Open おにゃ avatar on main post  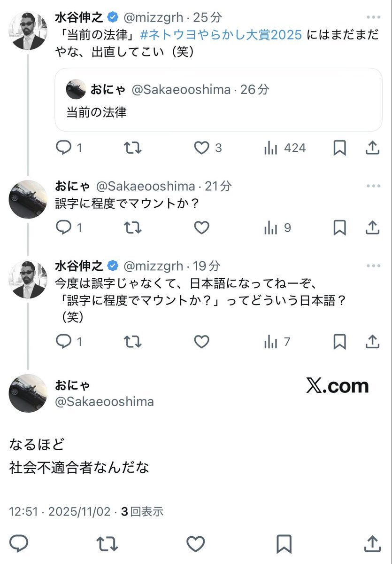[28, 393]
